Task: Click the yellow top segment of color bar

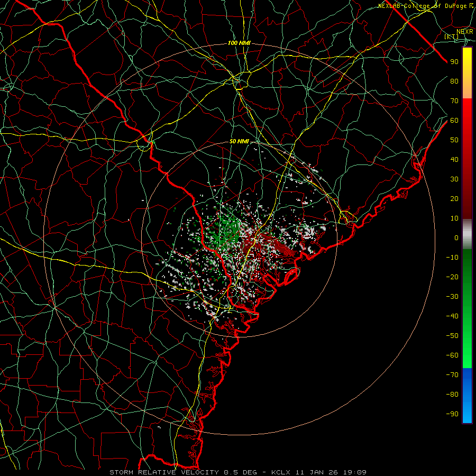Action: (x=467, y=73)
